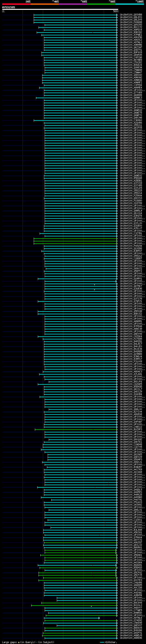Screen dimensions: 146x644
Task: Select hit label UniRef100_Q68ER8
Action: [x=131, y=95]
